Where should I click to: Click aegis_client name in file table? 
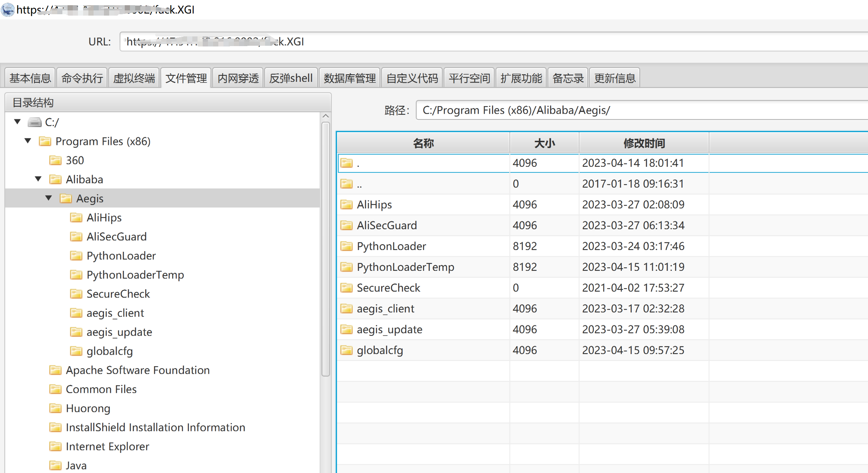point(385,309)
